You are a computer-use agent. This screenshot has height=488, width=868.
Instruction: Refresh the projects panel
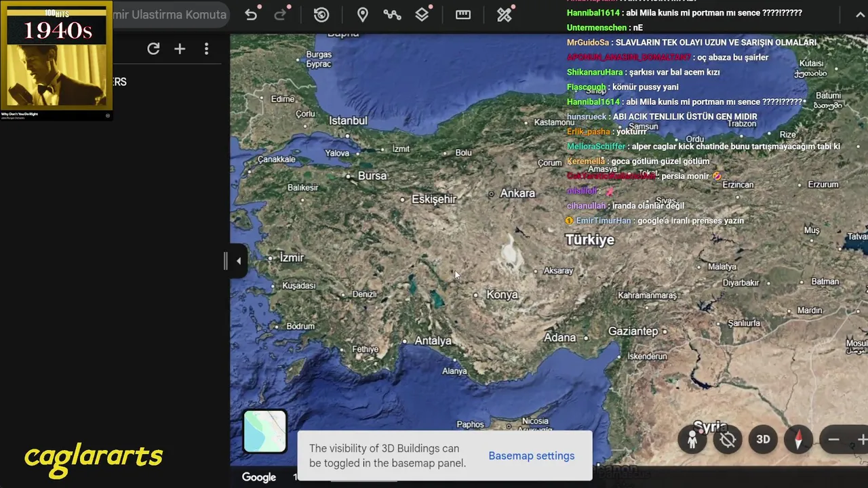(x=153, y=49)
